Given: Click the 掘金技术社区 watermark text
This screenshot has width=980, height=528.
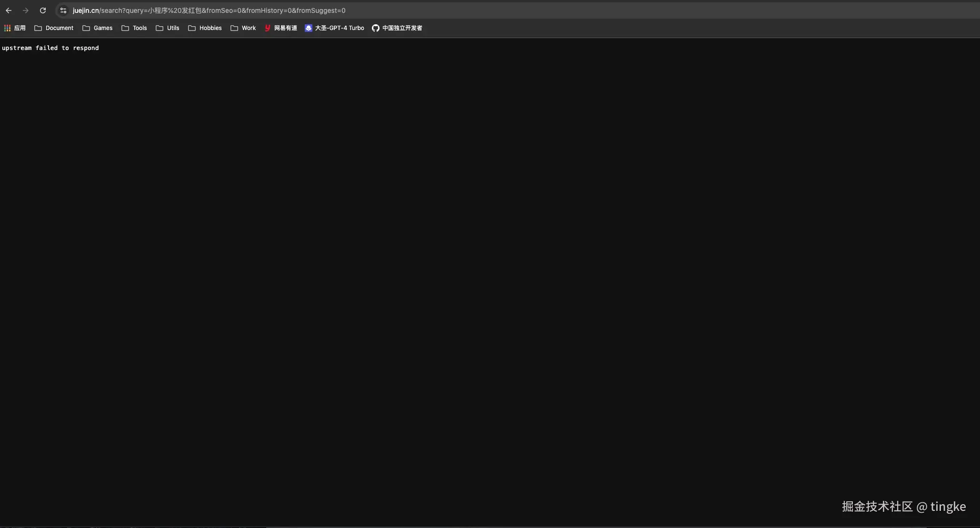Looking at the screenshot, I should point(877,507).
